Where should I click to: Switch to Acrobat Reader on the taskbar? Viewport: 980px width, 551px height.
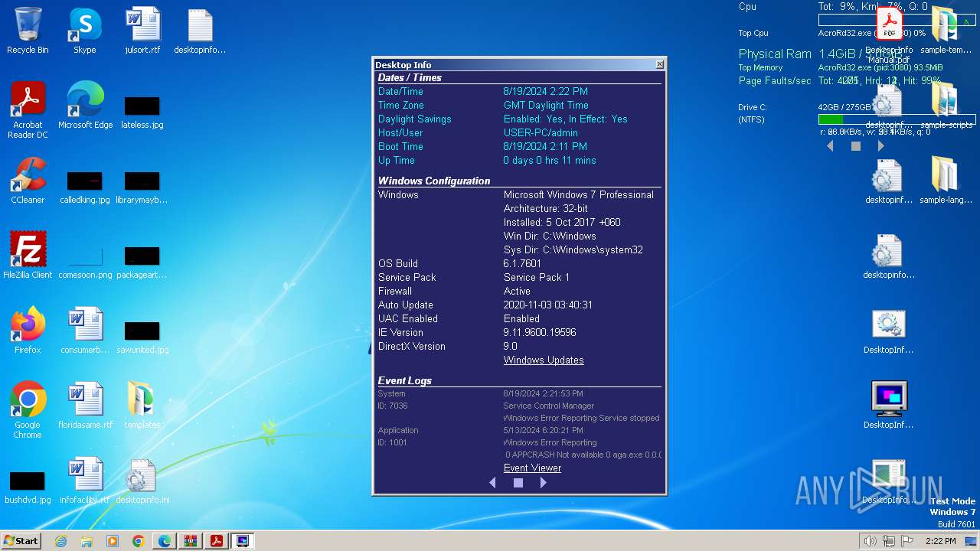coord(217,541)
